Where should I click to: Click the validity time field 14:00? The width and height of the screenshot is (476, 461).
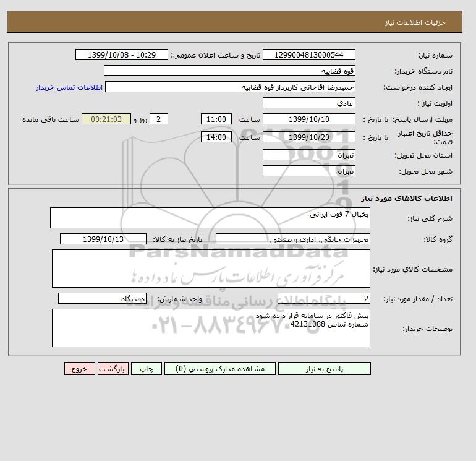pyautogui.click(x=216, y=137)
